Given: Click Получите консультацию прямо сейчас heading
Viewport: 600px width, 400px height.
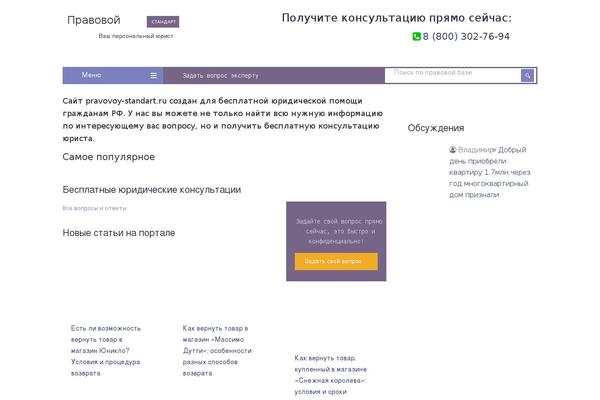Looking at the screenshot, I should (396, 18).
